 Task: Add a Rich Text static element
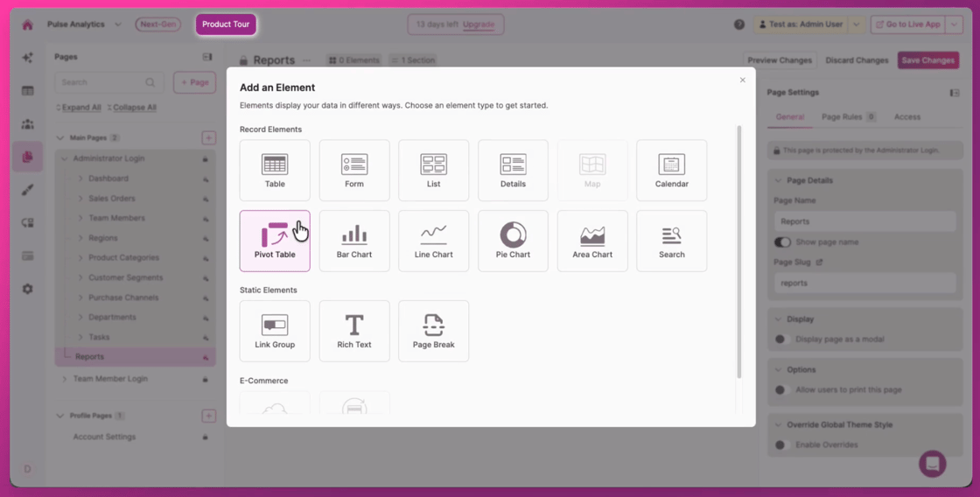[354, 331]
